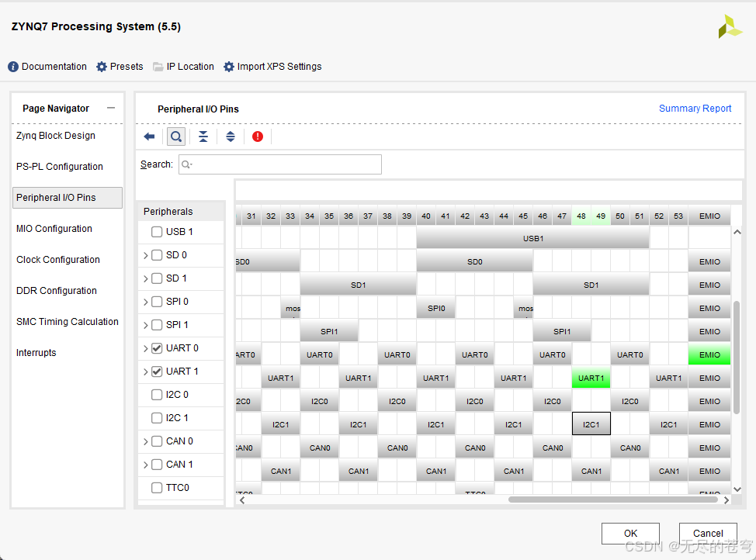Expand the UART 0 tree row

(146, 348)
